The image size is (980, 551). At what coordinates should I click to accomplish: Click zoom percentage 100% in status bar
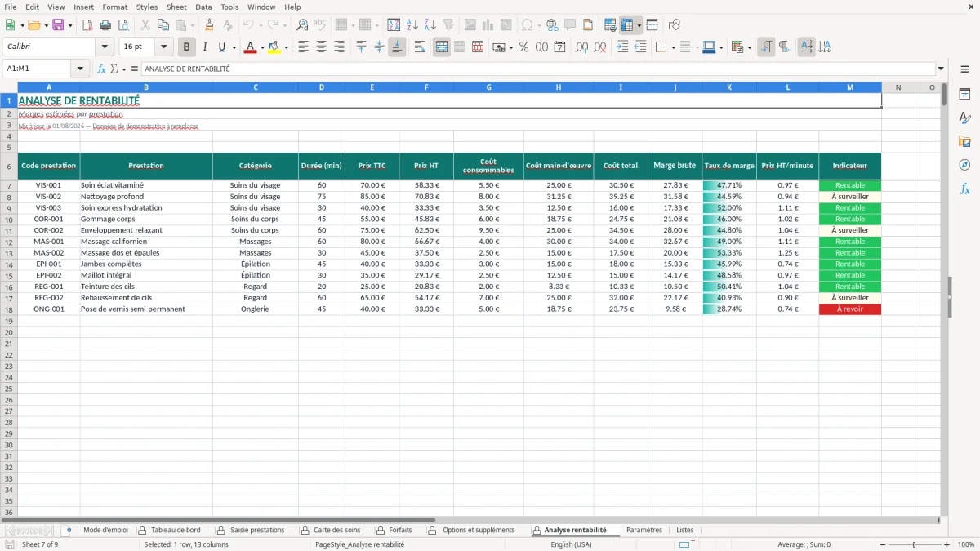click(966, 544)
